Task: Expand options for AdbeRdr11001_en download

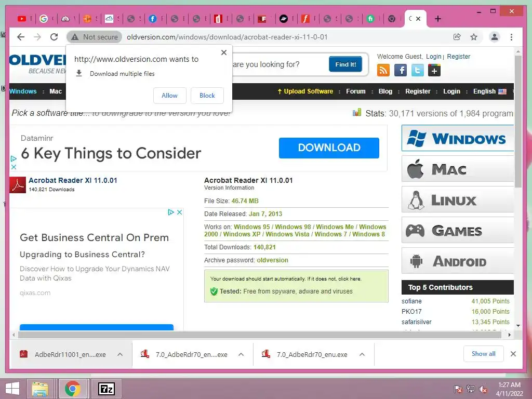Action: tap(120, 354)
